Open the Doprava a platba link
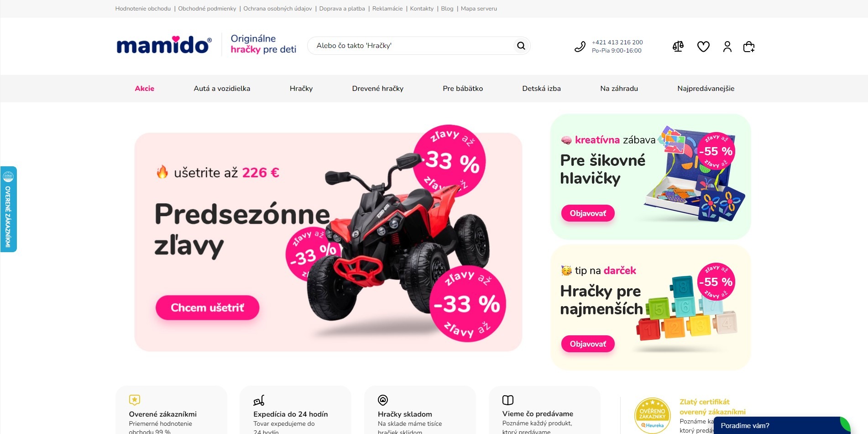 pos(342,9)
